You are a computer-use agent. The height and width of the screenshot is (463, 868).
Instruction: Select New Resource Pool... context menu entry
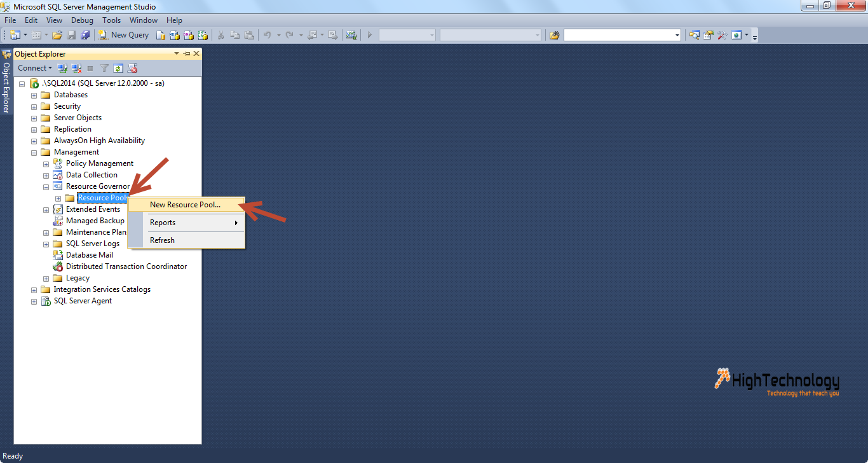click(186, 205)
